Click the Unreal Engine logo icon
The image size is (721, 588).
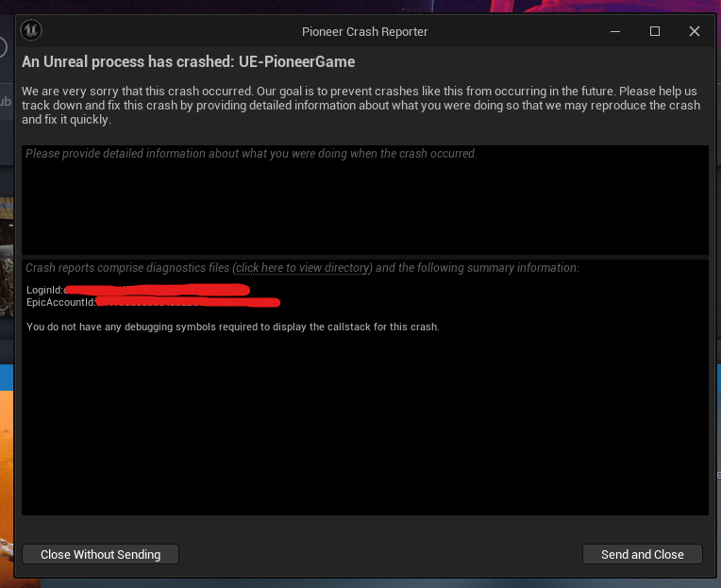pos(31,30)
